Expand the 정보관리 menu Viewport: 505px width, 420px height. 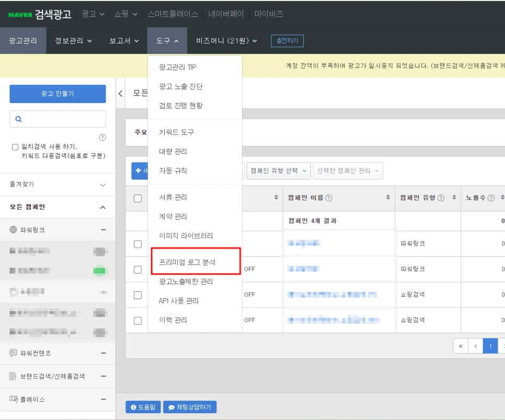[73, 41]
